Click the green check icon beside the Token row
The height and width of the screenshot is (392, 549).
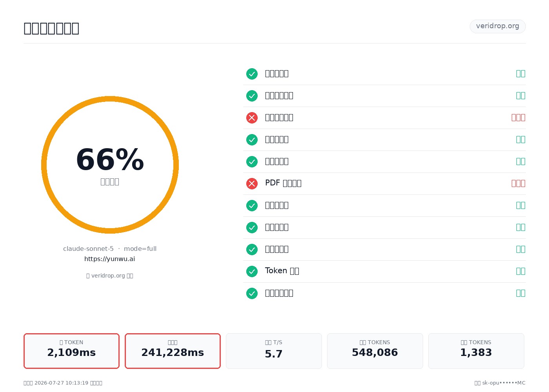tap(252, 271)
